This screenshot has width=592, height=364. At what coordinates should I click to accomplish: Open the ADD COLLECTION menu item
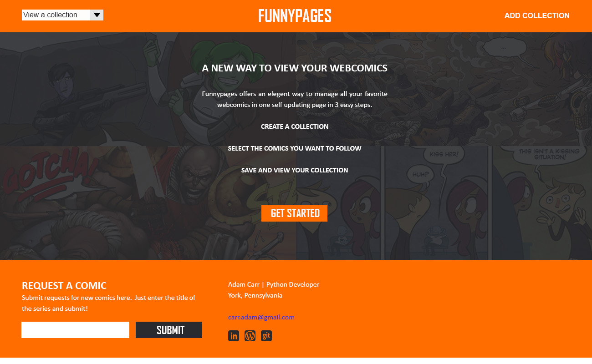point(537,15)
